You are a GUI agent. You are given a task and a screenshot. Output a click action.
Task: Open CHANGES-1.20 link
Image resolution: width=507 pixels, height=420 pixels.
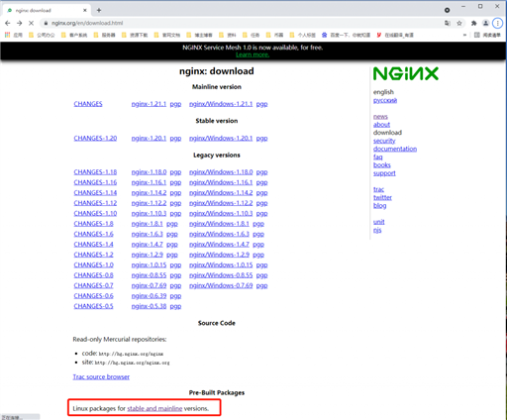tap(95, 138)
